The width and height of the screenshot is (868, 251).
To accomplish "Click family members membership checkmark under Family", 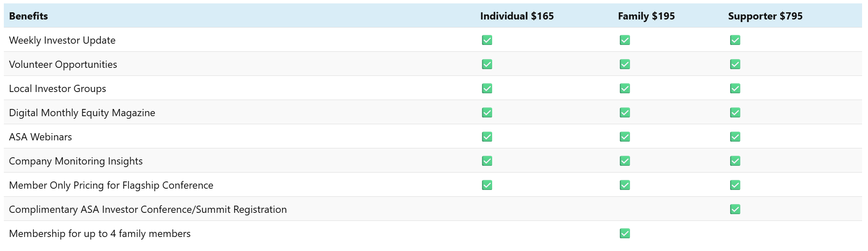I will 625,233.
